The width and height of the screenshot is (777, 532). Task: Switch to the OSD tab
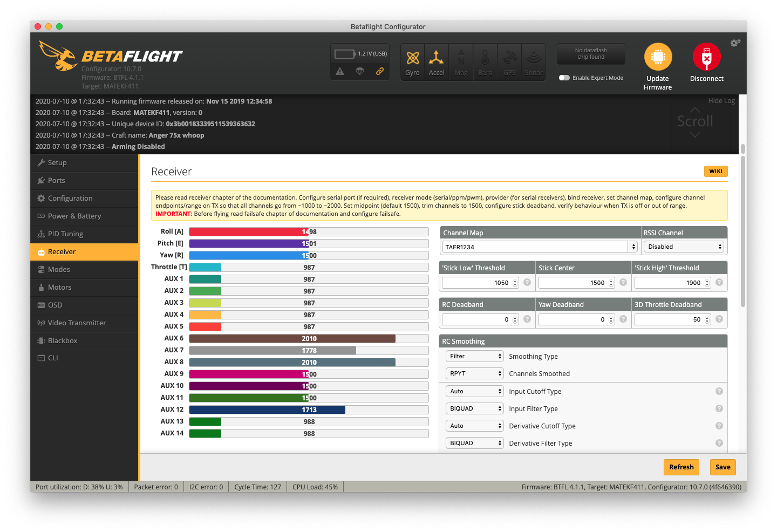pos(85,305)
